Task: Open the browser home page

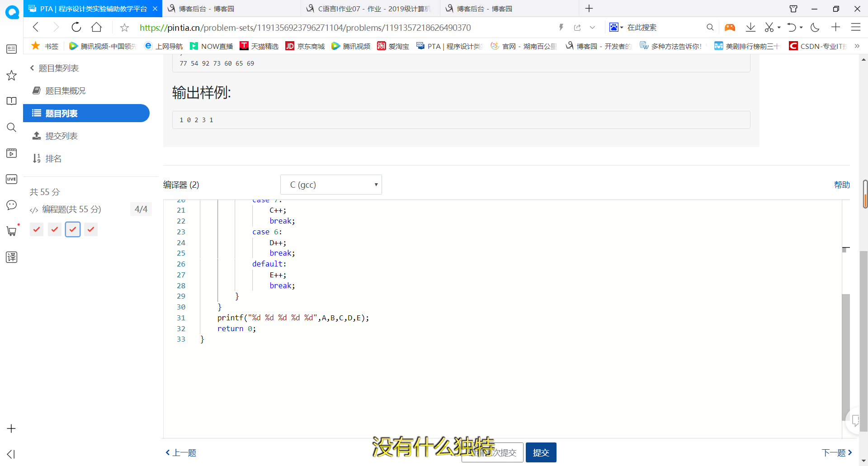Action: pos(96,27)
